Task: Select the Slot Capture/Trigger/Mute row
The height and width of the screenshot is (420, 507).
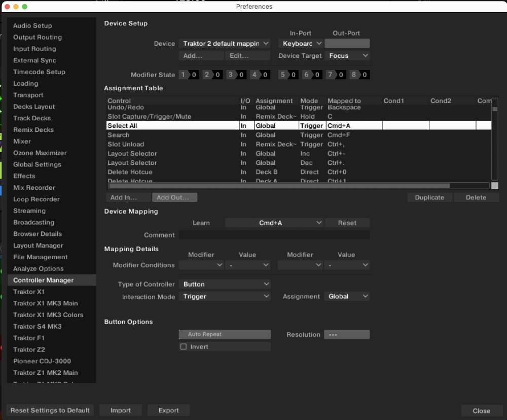Action: click(x=299, y=117)
